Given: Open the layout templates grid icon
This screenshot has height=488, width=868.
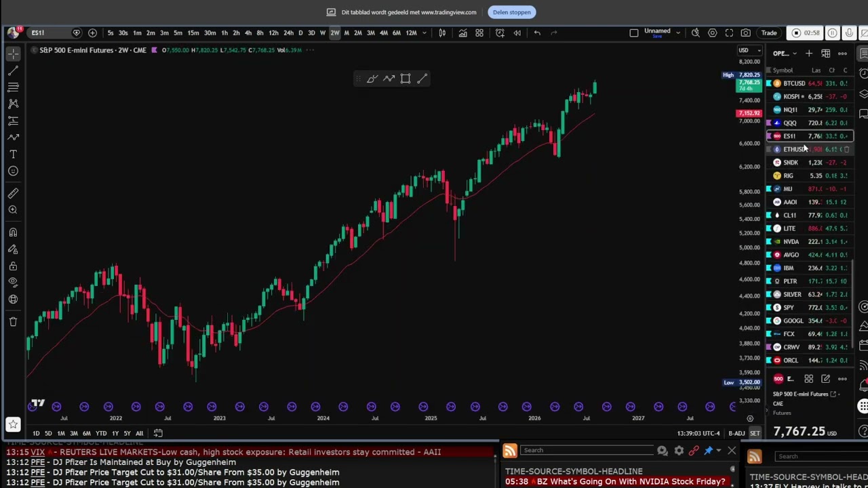Looking at the screenshot, I should (x=479, y=33).
